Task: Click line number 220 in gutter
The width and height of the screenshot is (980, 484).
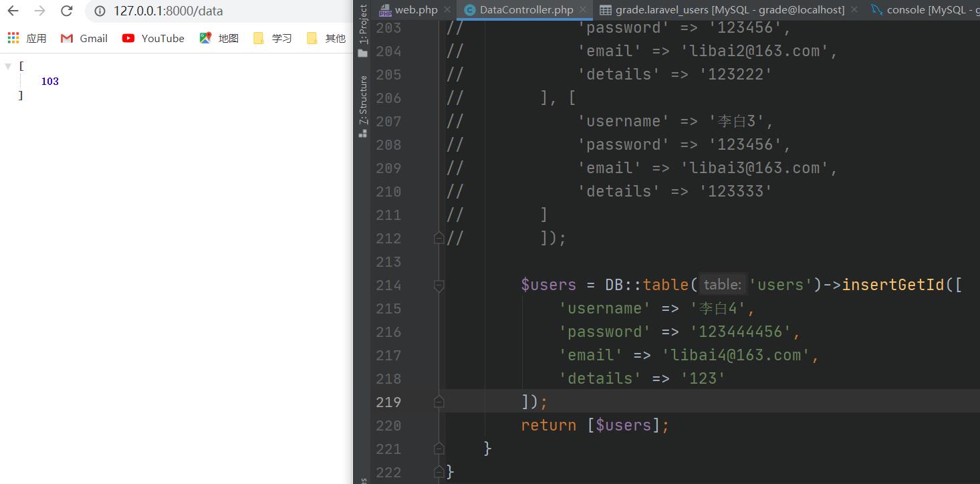Action: pyautogui.click(x=388, y=425)
